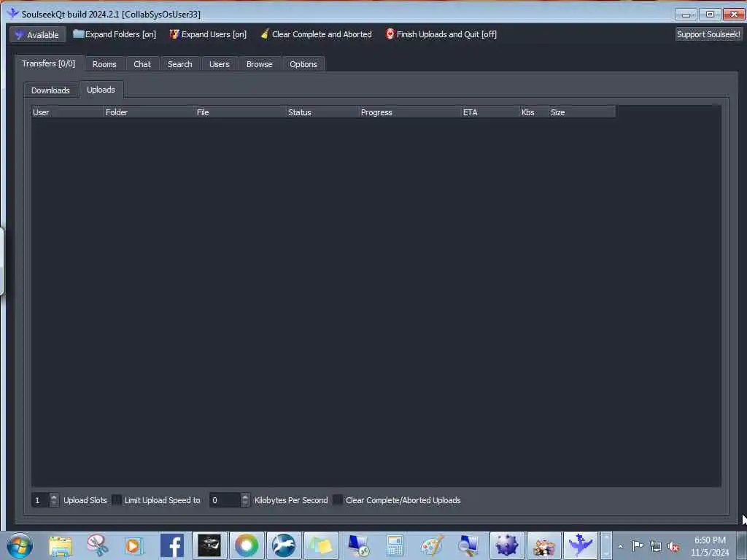Open Sticky Notes from the taskbar
The width and height of the screenshot is (747, 560).
[321, 545]
